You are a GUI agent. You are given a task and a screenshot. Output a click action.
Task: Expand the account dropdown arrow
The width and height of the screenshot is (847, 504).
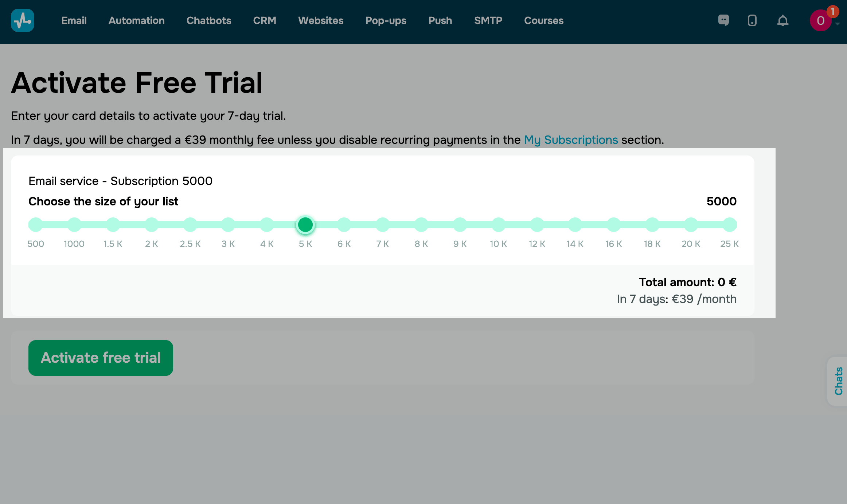coord(838,24)
